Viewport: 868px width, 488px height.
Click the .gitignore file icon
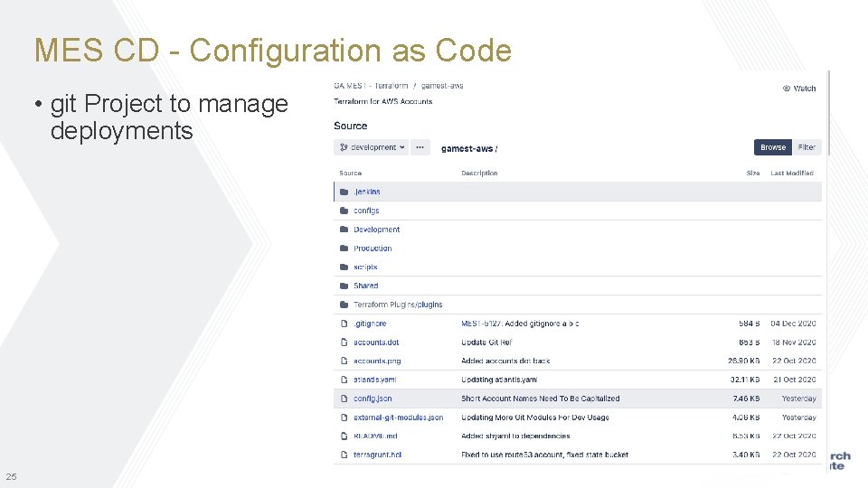coord(344,324)
